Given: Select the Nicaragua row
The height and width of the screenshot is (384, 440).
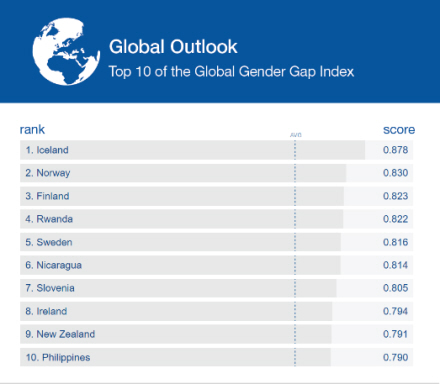Looking at the screenshot, I should [216, 265].
